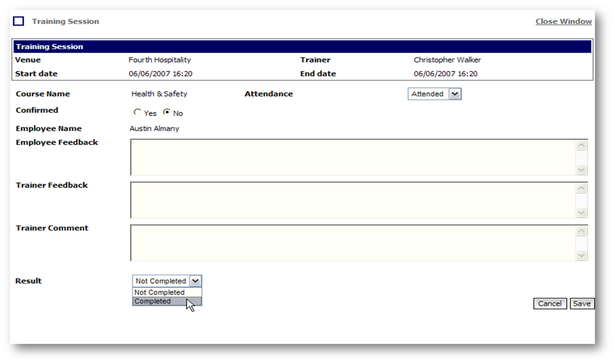
Task: Click the square icon beside Training Session title
Action: 18,22
